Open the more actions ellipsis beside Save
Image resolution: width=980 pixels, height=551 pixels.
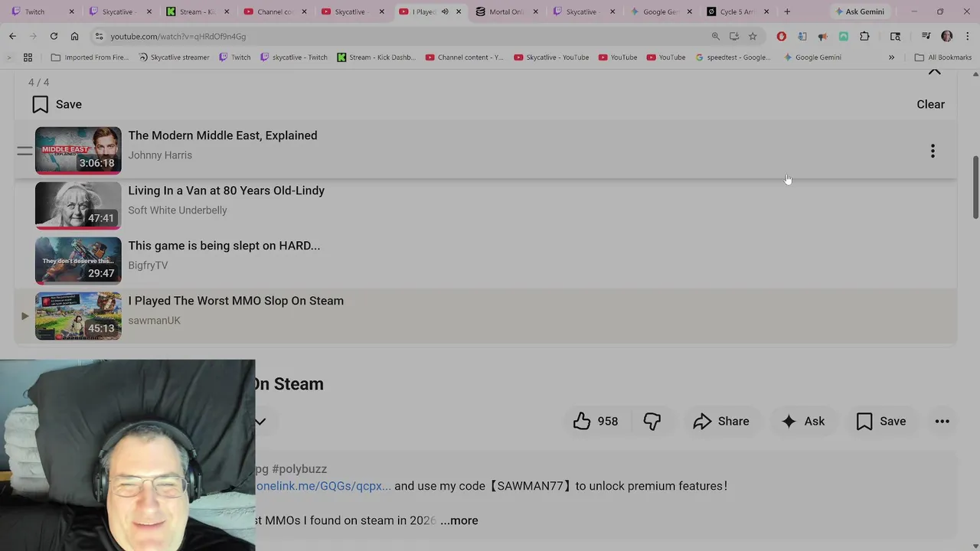(x=942, y=421)
